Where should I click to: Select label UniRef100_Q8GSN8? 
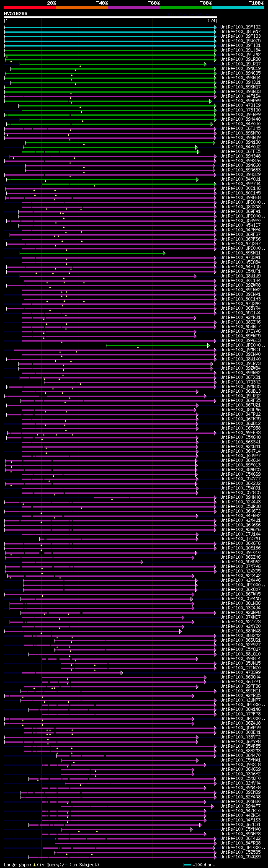[x=240, y=207]
